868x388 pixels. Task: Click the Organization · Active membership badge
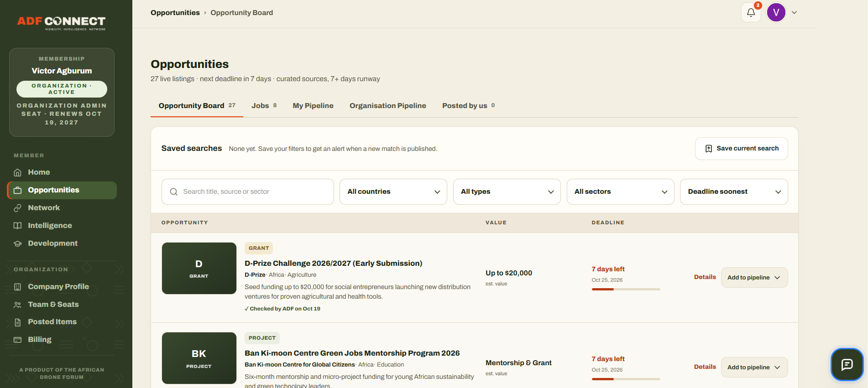[62, 89]
